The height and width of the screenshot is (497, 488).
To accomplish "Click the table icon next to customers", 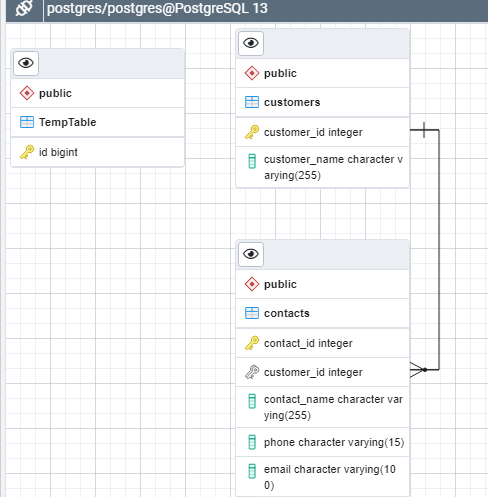I will click(252, 102).
